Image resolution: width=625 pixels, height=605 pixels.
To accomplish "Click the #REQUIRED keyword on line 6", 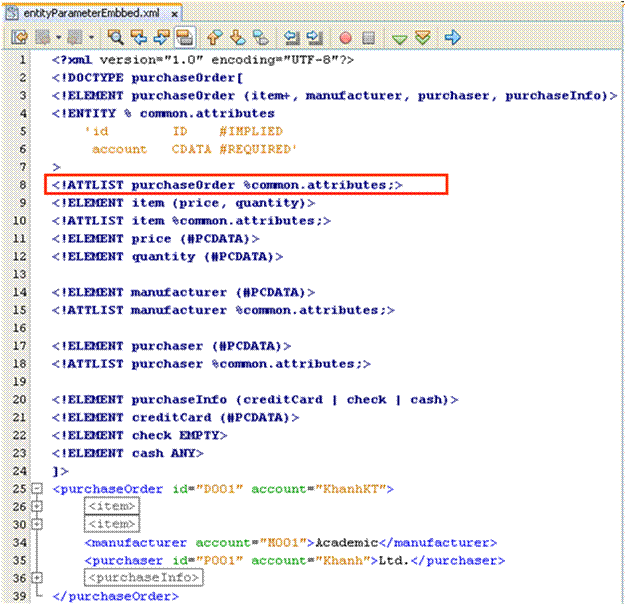I will 255,149.
